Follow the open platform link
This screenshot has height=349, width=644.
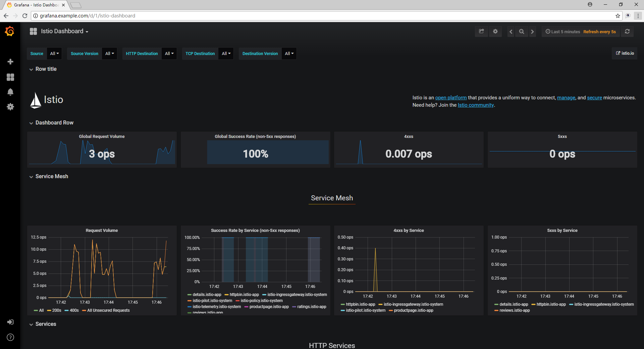pyautogui.click(x=451, y=98)
